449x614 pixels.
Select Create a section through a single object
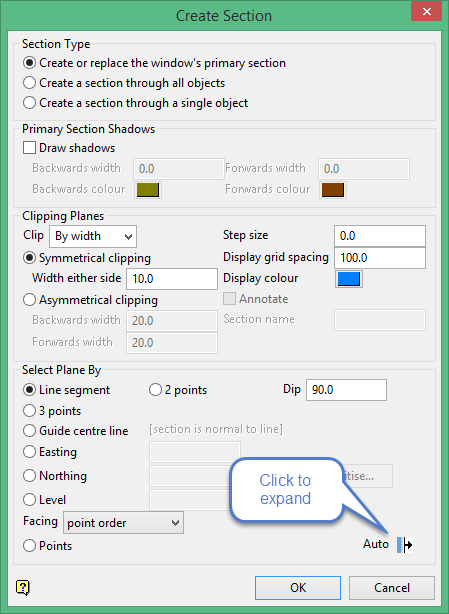[29, 103]
